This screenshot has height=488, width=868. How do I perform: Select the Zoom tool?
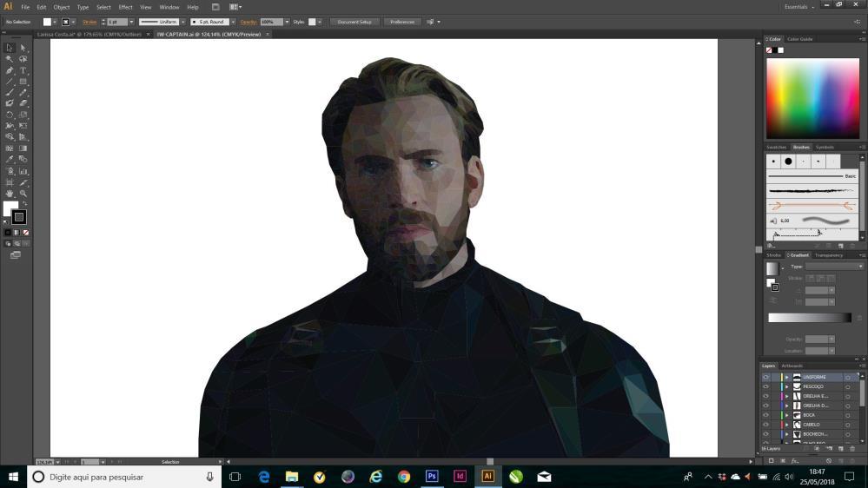(x=23, y=194)
